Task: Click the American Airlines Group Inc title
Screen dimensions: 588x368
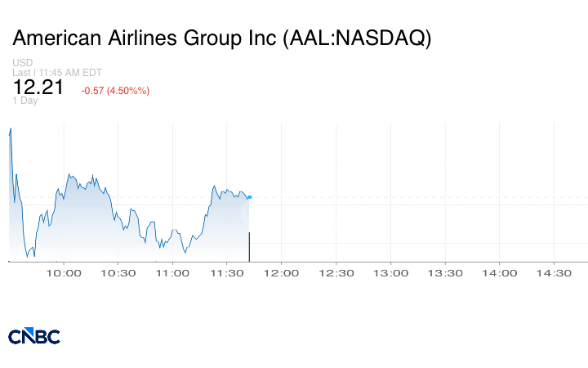Action: pos(222,38)
